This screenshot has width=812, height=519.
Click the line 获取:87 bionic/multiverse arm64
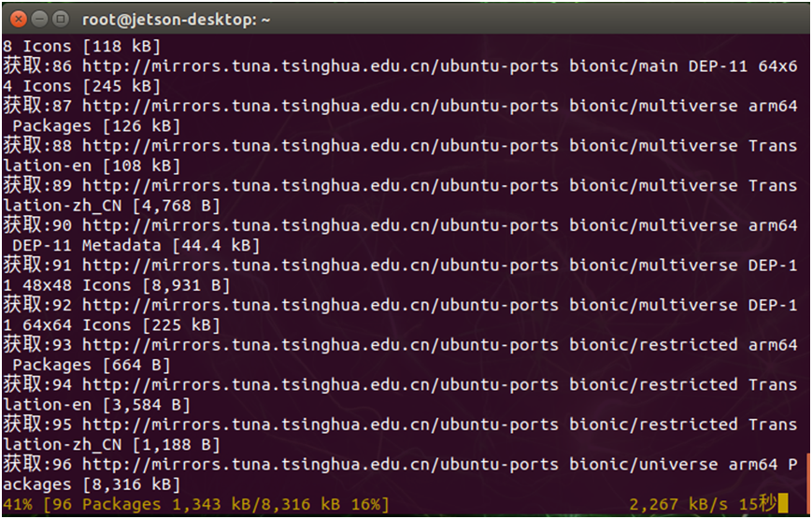click(x=400, y=106)
